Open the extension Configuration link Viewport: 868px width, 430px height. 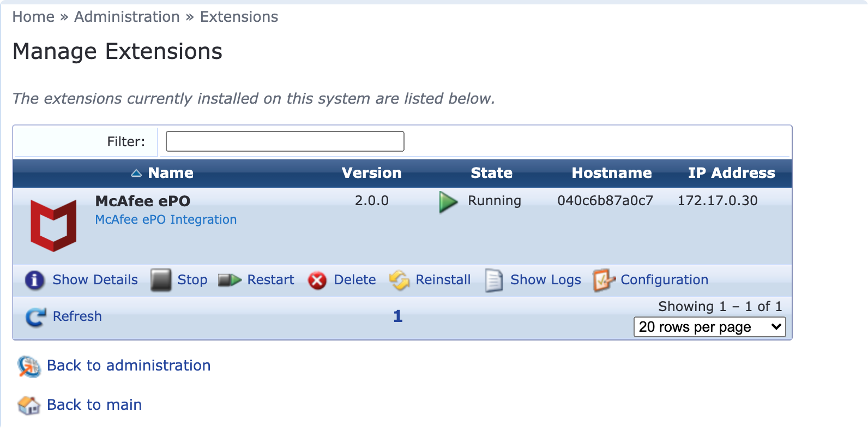coord(665,280)
